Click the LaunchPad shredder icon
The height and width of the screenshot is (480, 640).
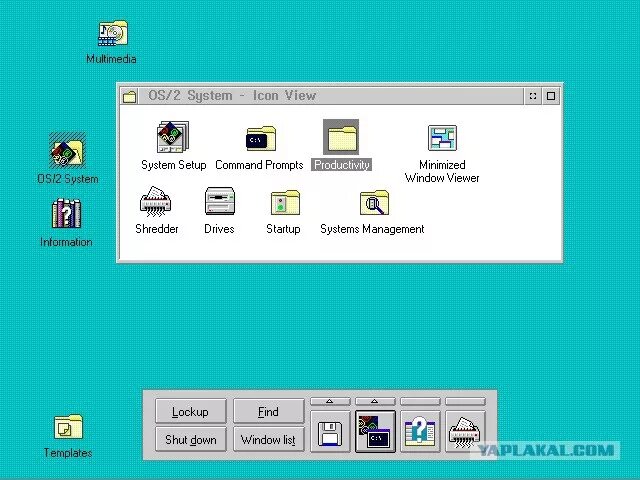(x=465, y=432)
